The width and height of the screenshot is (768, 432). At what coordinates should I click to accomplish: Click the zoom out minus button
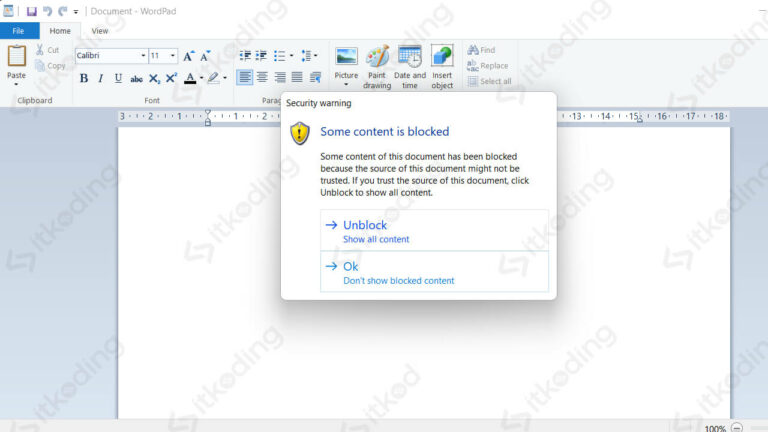[x=737, y=428]
